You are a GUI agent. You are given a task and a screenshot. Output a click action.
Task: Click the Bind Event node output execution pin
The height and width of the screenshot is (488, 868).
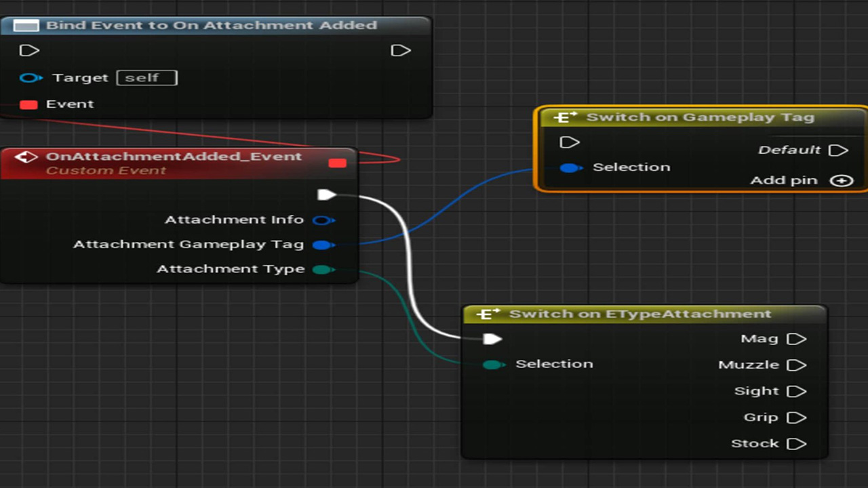point(401,51)
